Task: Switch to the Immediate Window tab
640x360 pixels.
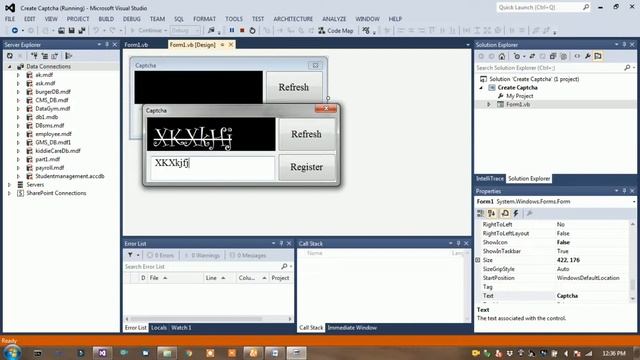Action: click(352, 328)
